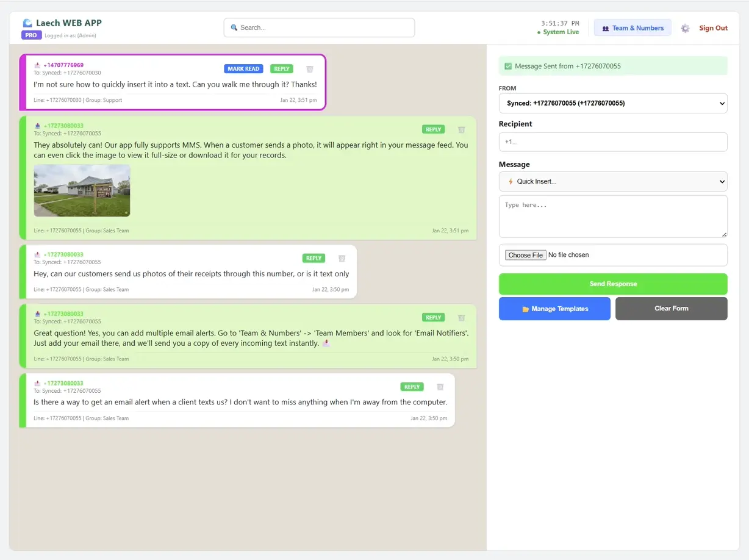Image resolution: width=749 pixels, height=560 pixels.
Task: Click the trash icon on the pink unread message
Action: pyautogui.click(x=309, y=69)
